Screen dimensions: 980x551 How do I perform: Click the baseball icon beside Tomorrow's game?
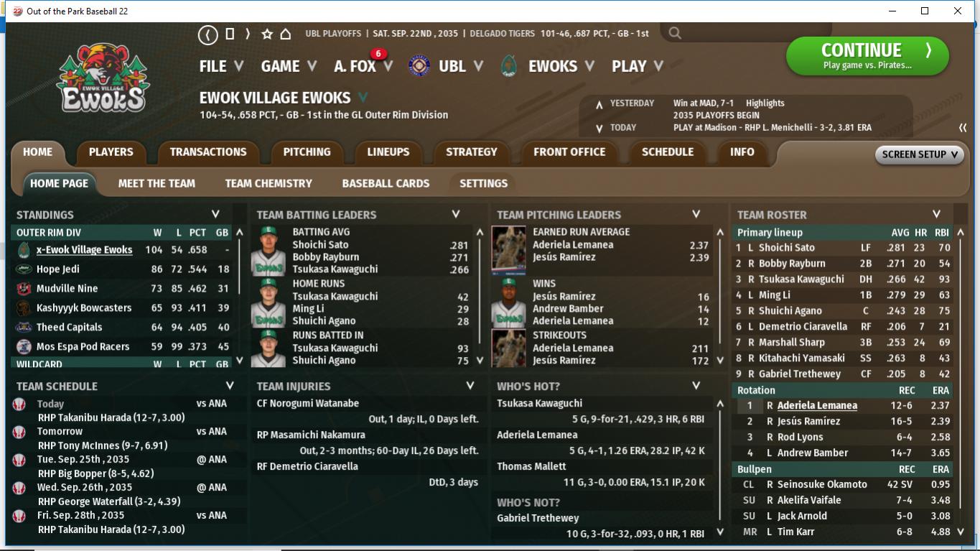(19, 432)
